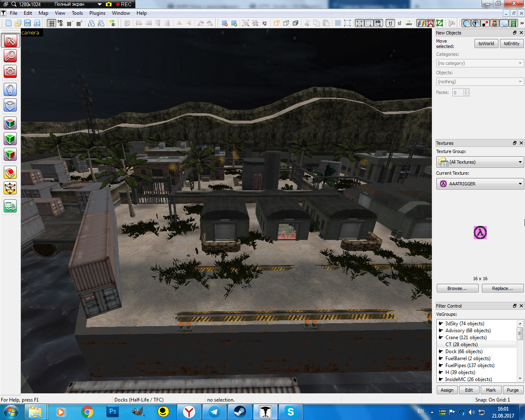
Task: Open the Map menu
Action: coord(43,13)
